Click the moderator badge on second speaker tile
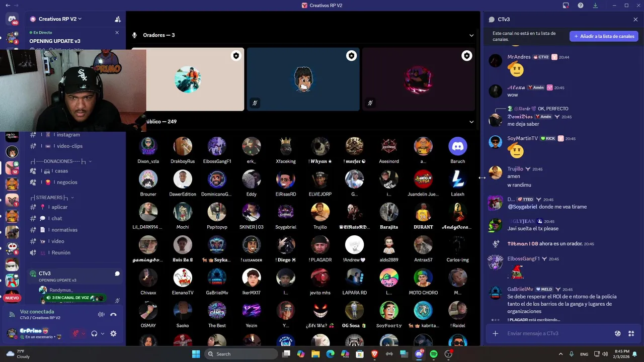 351,56
